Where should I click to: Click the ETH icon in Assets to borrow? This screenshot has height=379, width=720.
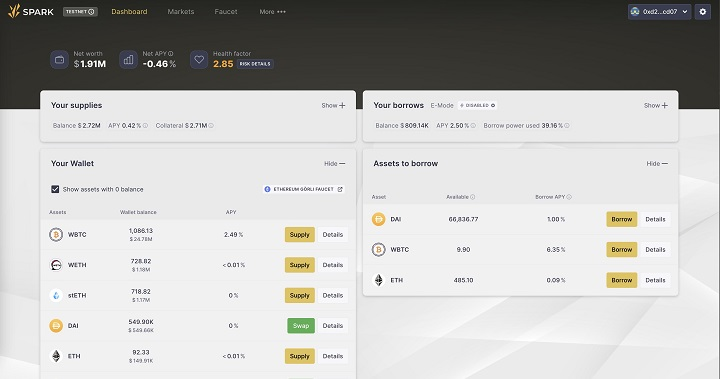tap(378, 280)
